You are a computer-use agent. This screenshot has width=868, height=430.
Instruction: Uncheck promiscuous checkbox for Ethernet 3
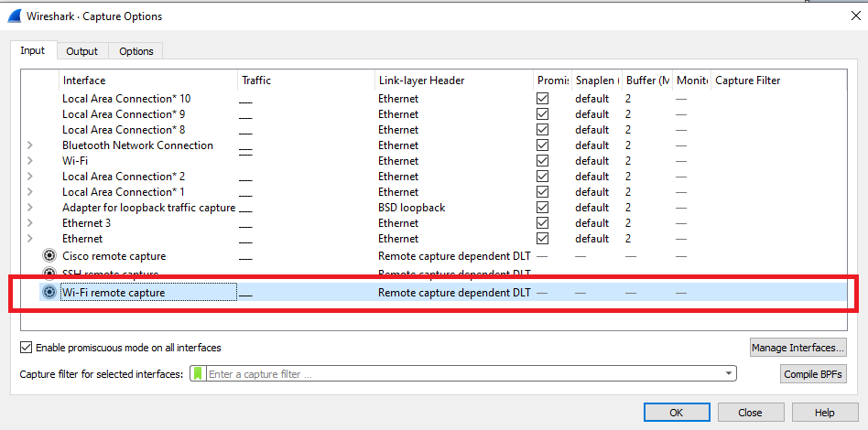542,222
